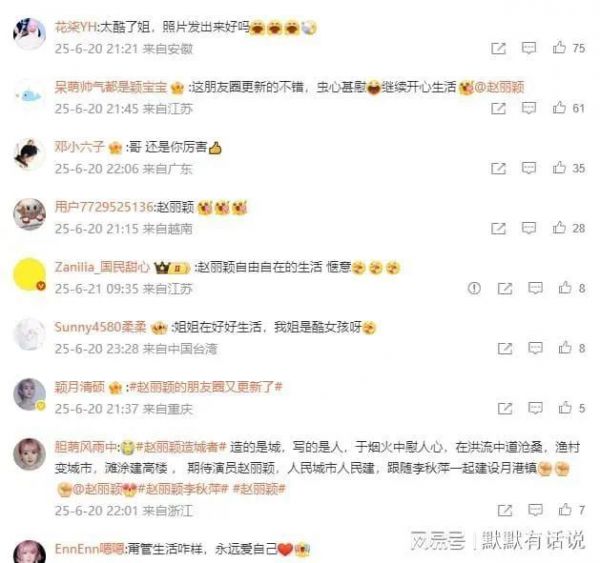Like 邓小六子's comment with 35 likes
The width and height of the screenshot is (600, 563).
click(569, 168)
